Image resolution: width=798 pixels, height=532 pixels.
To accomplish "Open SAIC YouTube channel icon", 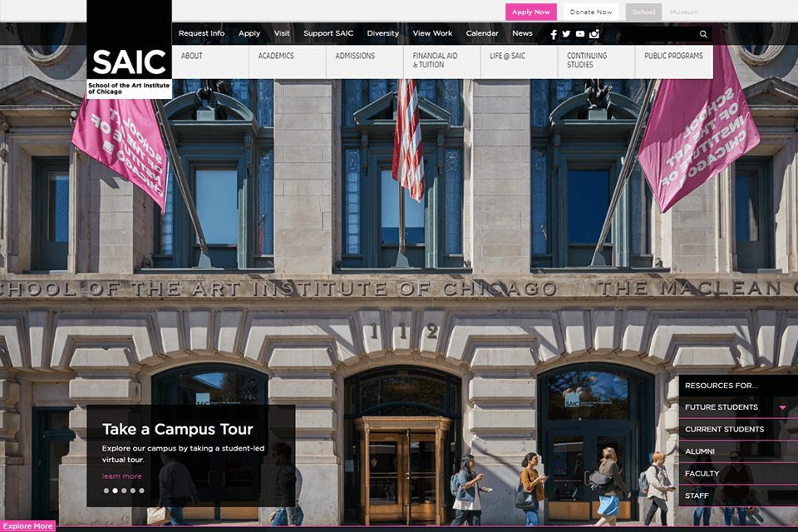I will [580, 34].
